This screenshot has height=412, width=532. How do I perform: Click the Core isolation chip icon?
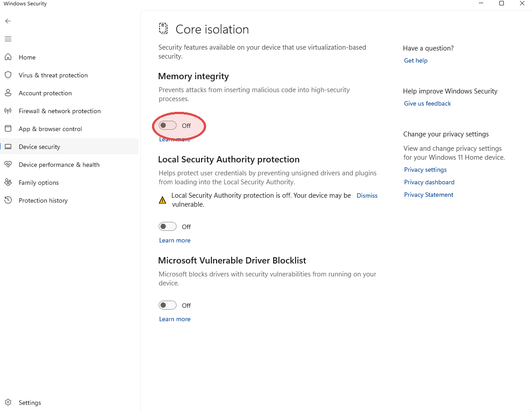pos(163,29)
